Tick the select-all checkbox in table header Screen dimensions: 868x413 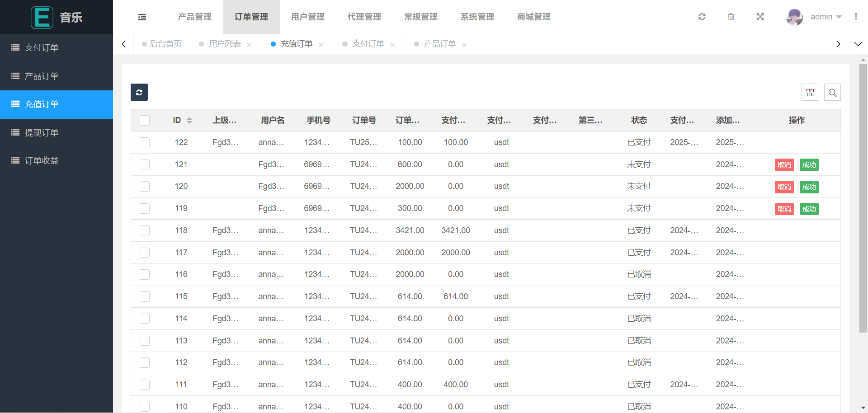pyautogui.click(x=145, y=120)
